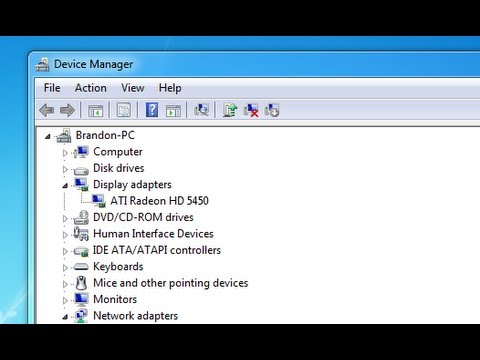Collapse the Display adapters arrow
This screenshot has height=360, width=480.
pos(65,186)
